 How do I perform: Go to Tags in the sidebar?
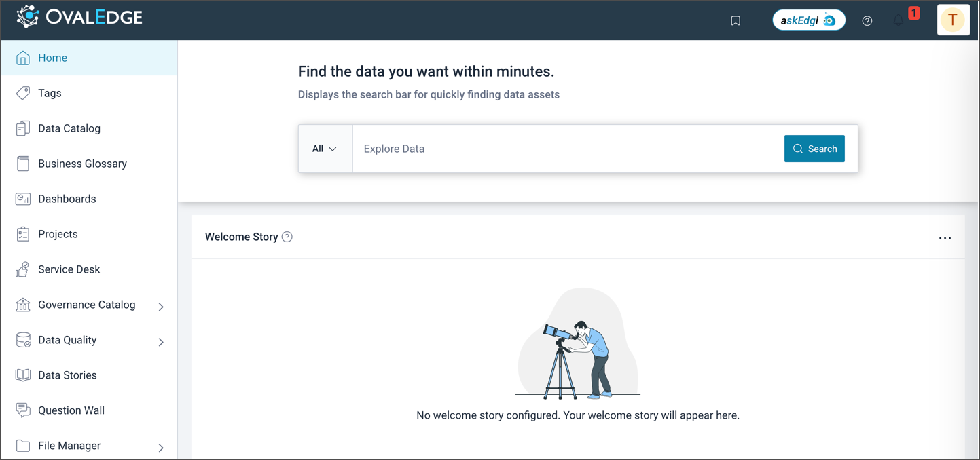point(50,93)
